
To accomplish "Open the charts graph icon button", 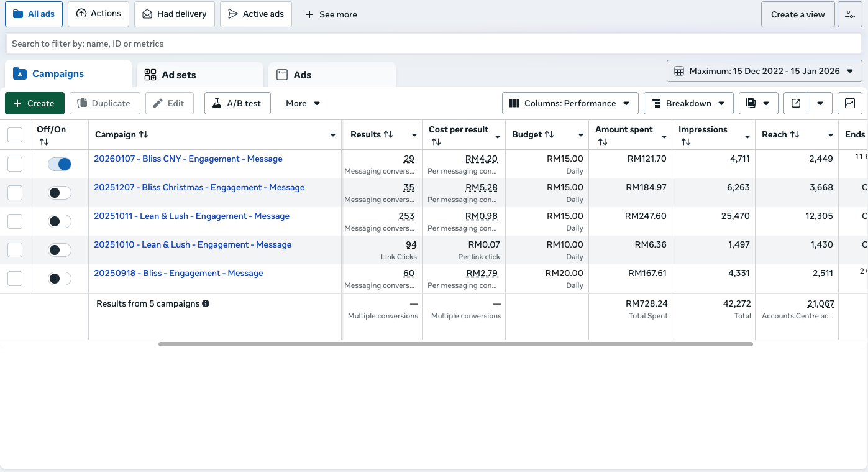I will (x=850, y=103).
